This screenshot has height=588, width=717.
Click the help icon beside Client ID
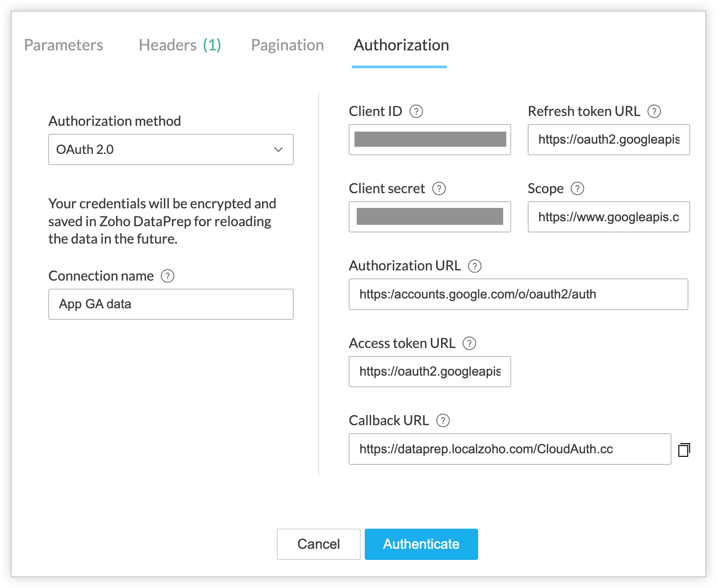click(416, 111)
